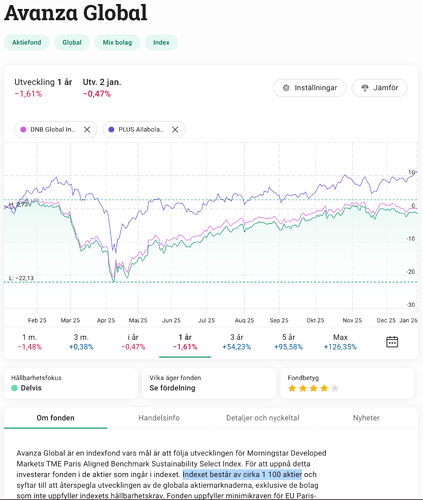
Task: Select the 1 m. period
Action: click(x=30, y=342)
